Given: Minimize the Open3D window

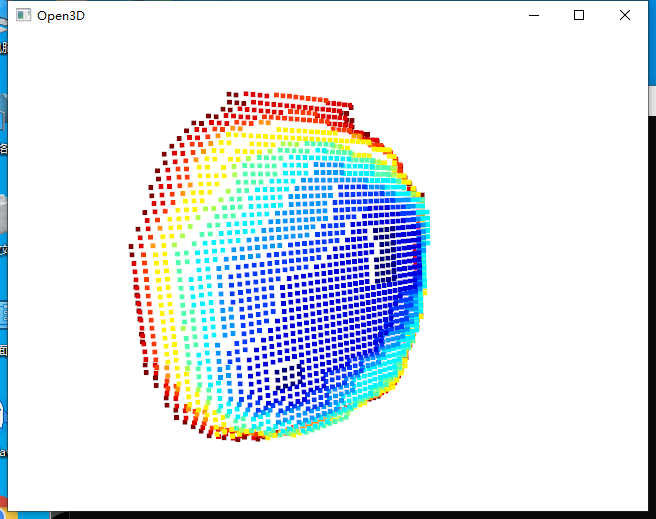Looking at the screenshot, I should tap(534, 15).
